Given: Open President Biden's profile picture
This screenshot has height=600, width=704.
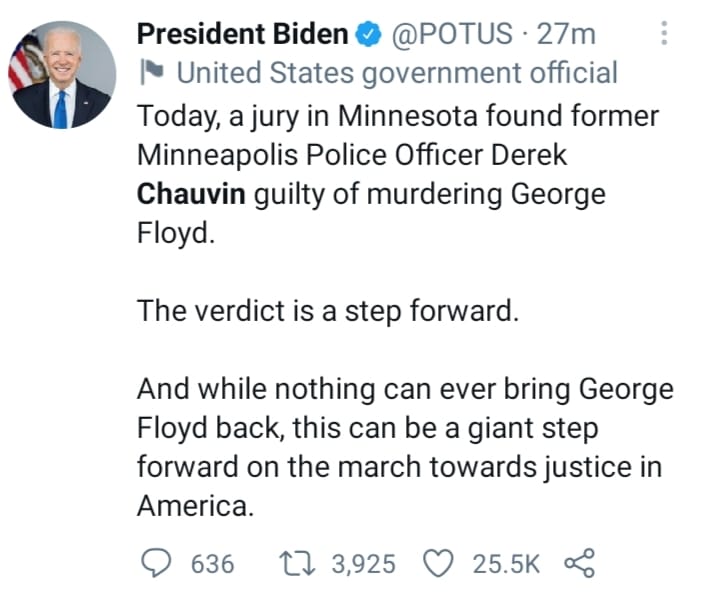Looking at the screenshot, I should coord(62,75).
